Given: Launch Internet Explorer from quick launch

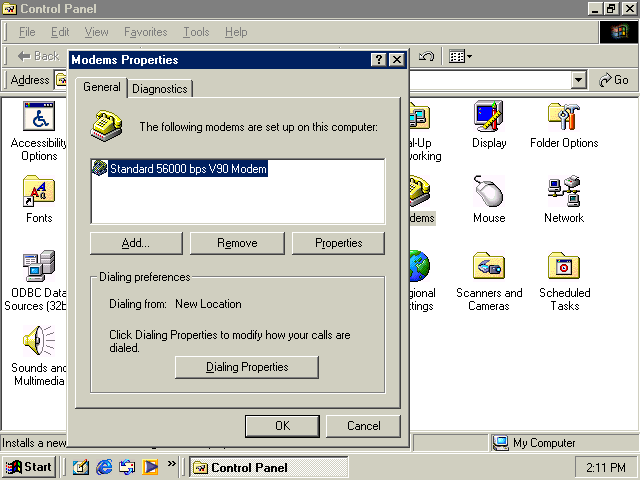Looking at the screenshot, I should pyautogui.click(x=104, y=467).
